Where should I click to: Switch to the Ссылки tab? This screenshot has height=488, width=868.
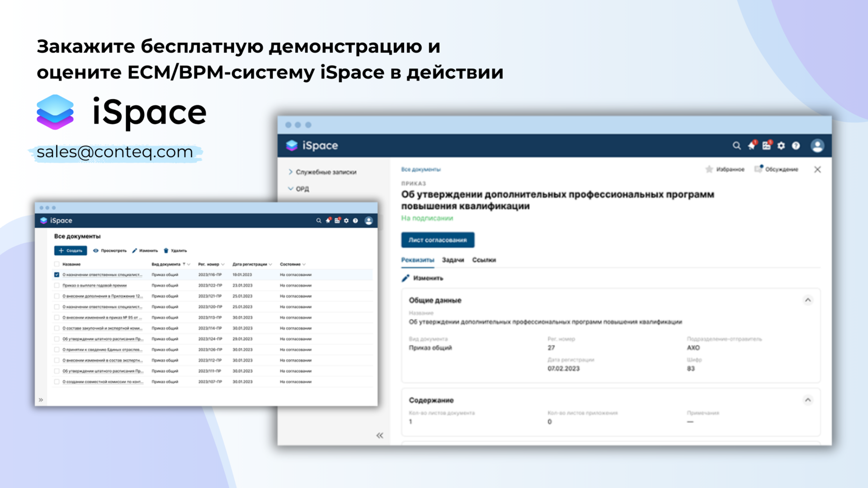point(484,260)
